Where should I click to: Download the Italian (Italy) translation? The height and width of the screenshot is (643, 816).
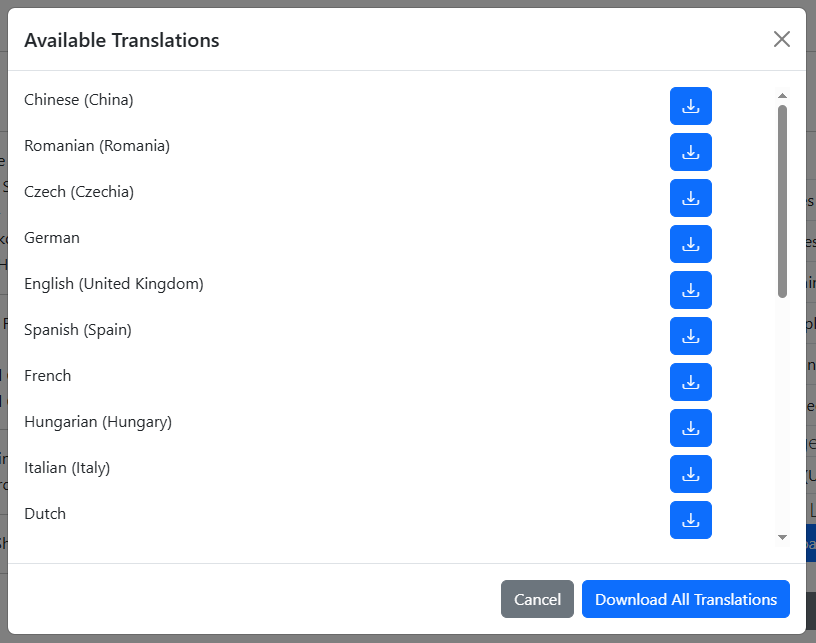pos(690,474)
